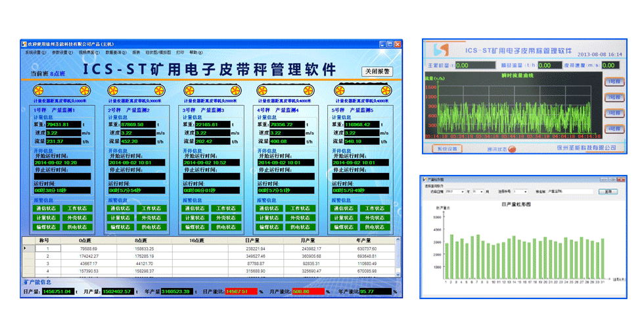The image size is (644, 309).
Task: Click conveyor belt icon above scale 5
Action: (x=358, y=90)
